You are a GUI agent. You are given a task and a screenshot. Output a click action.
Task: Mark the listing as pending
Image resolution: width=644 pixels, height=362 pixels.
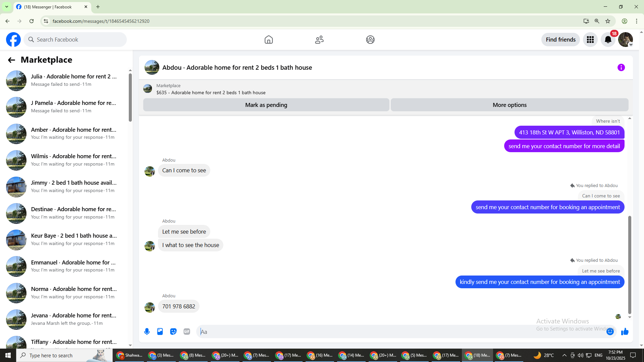click(266, 105)
